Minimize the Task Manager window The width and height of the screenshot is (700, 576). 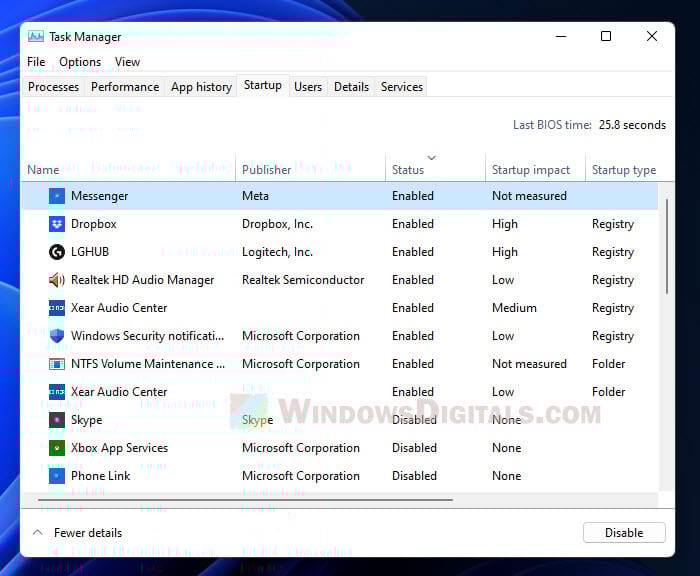(561, 36)
